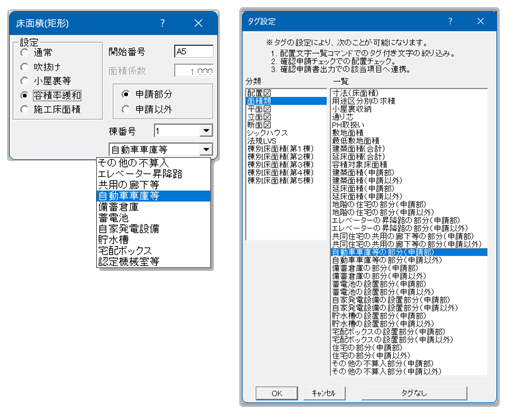Choose the 施工床面積 radio option
Screen dimensions: 507x414
click(24, 109)
